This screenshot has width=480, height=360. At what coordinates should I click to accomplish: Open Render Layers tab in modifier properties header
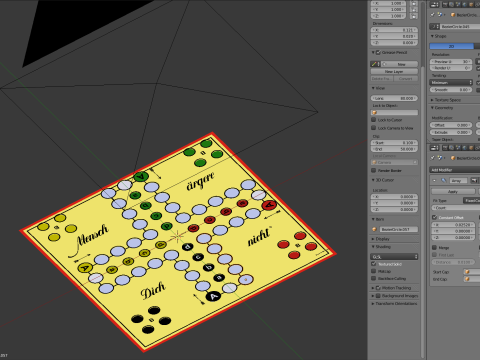(452, 148)
